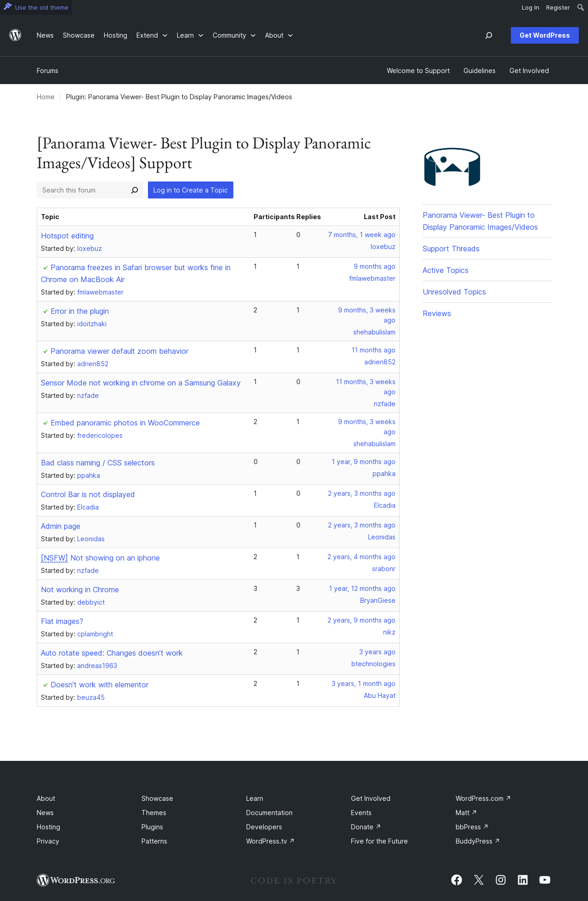Open Hosting in top navigation
This screenshot has width=588, height=901.
tap(115, 35)
